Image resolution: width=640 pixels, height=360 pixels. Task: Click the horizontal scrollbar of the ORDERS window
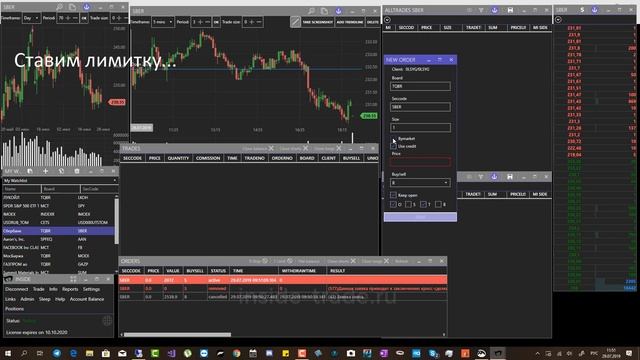pyautogui.click(x=177, y=334)
